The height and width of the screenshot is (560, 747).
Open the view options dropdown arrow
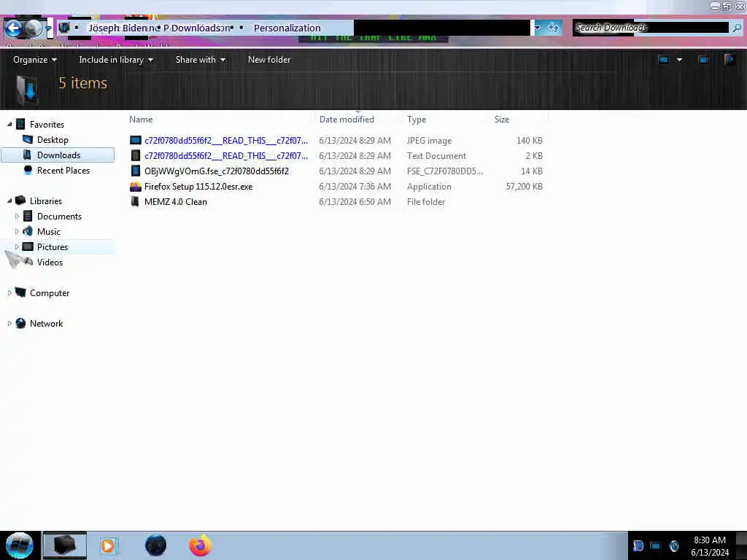(679, 60)
